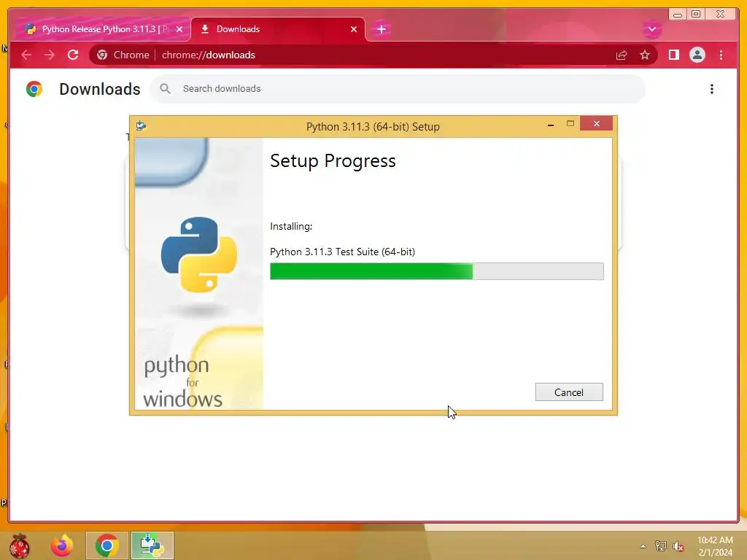Image resolution: width=747 pixels, height=560 pixels.
Task: Select the Downloads tab in Chrome
Action: pyautogui.click(x=278, y=29)
